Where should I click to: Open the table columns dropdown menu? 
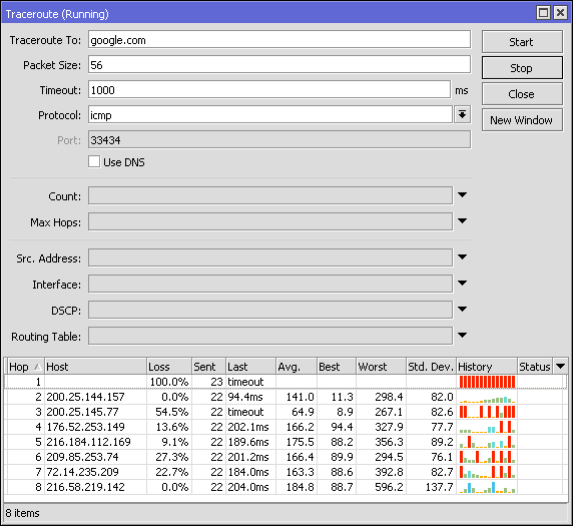[x=560, y=366]
